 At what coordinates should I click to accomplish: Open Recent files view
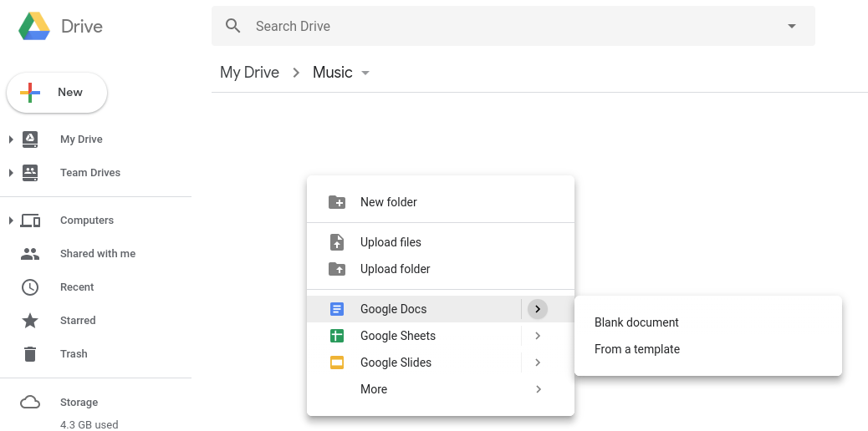click(77, 287)
